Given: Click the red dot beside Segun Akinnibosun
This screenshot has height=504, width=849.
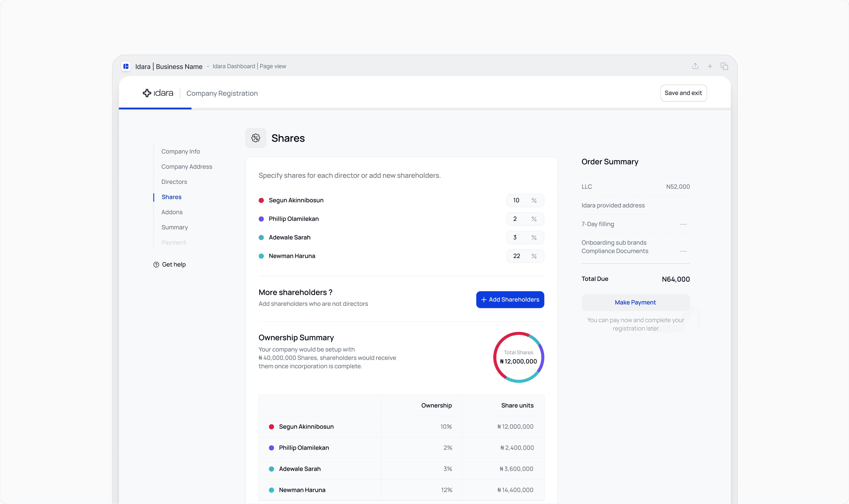Looking at the screenshot, I should pos(261,200).
